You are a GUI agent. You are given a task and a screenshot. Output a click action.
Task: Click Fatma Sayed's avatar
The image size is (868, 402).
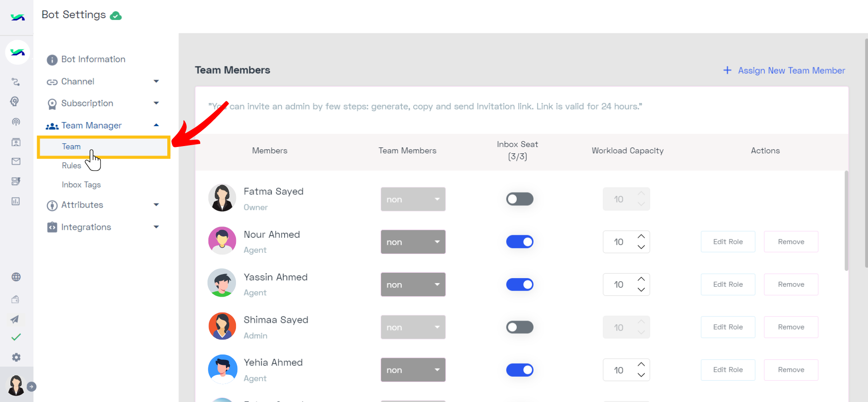tap(222, 198)
